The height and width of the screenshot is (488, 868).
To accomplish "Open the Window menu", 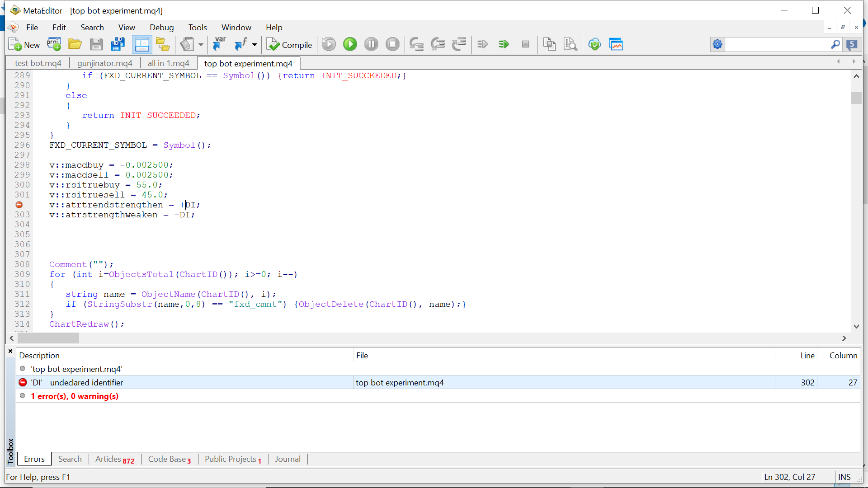I will 236,28.
